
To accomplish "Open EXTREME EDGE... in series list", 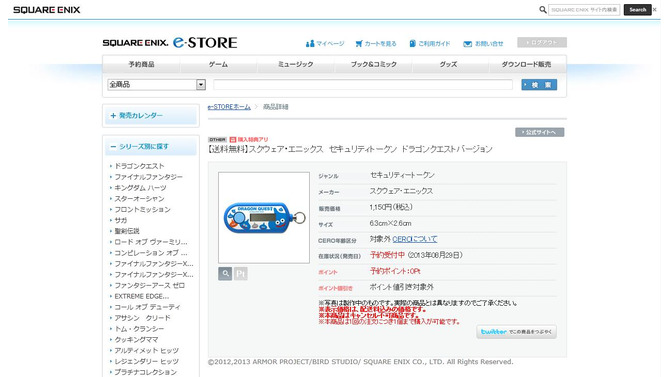I will (141, 296).
